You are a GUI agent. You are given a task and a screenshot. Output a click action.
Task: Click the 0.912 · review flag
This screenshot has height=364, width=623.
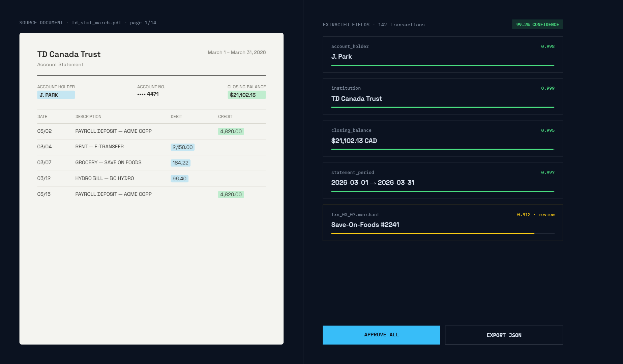(536, 215)
